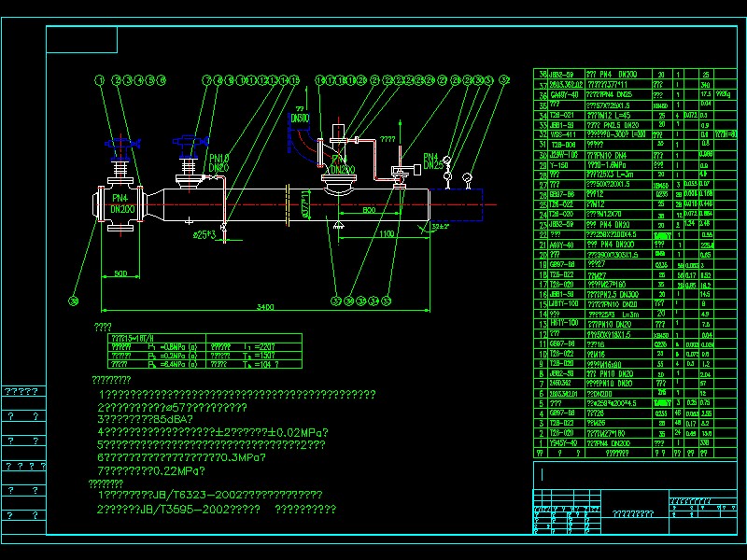This screenshot has height=560, width=747.
Task: Select part balloon number 1 at top left
Action: (x=99, y=80)
